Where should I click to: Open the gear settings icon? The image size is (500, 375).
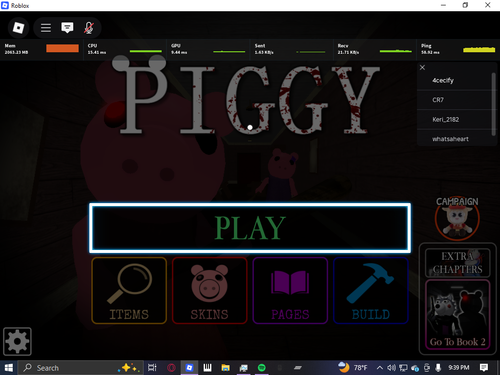click(x=17, y=341)
